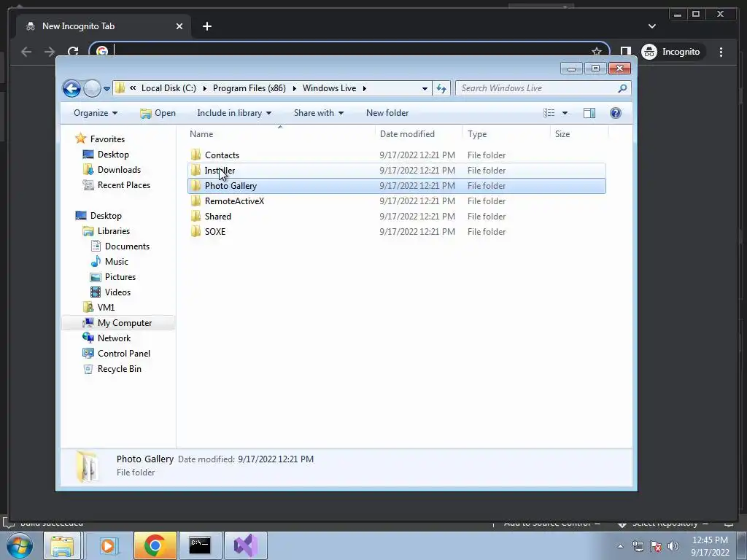Open Chrome's three-dot menu
The height and width of the screenshot is (560, 747).
pyautogui.click(x=721, y=52)
